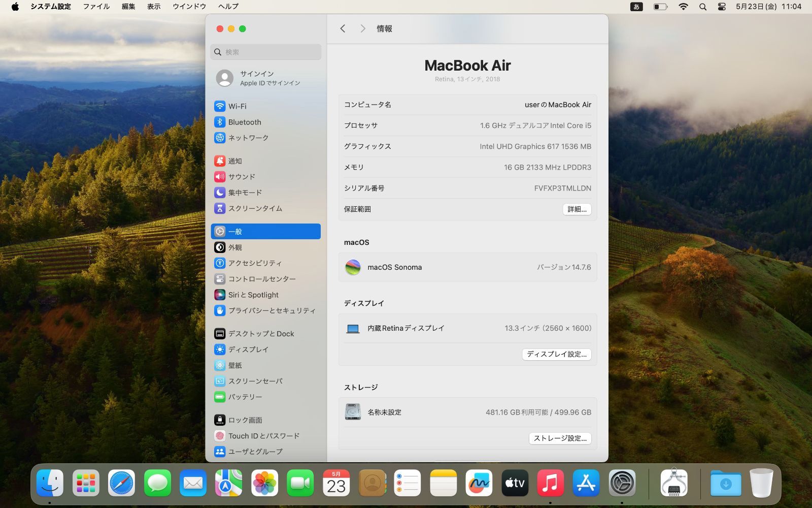
Task: Click computer name user の MacBook Air
Action: tap(558, 105)
